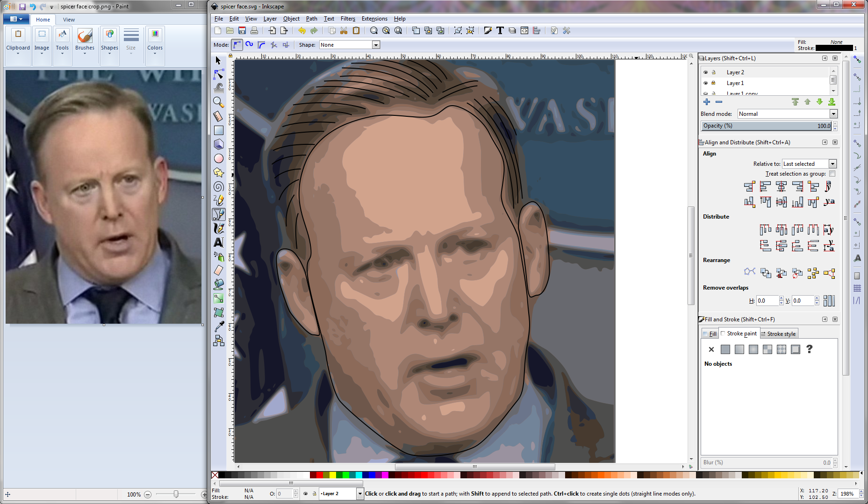Select the Ellipse tool in the toolbox
Image resolution: width=868 pixels, height=504 pixels.
218,158
